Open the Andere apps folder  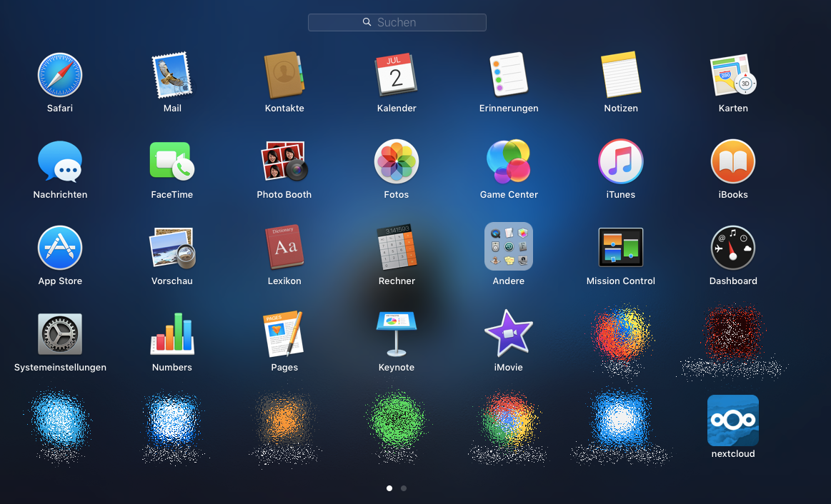pyautogui.click(x=509, y=247)
